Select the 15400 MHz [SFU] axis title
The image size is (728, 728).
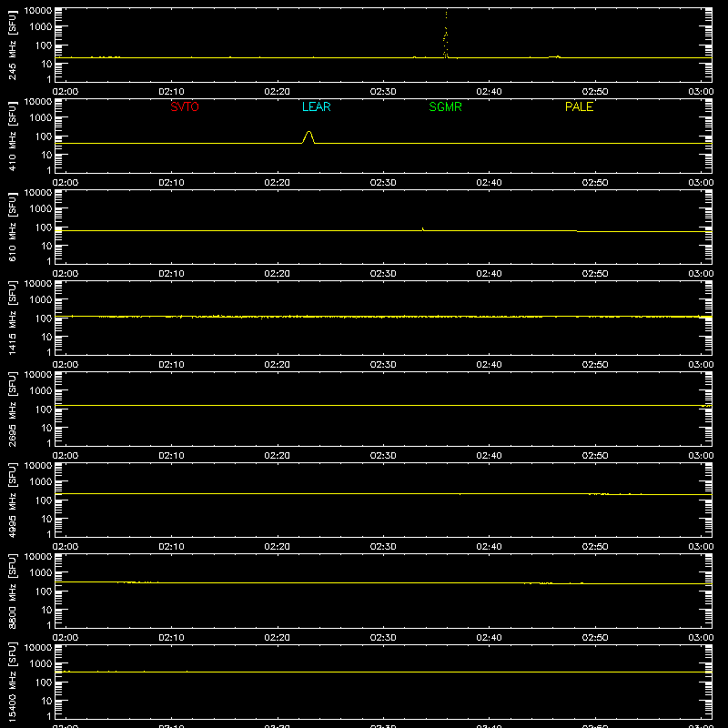pos(13,682)
